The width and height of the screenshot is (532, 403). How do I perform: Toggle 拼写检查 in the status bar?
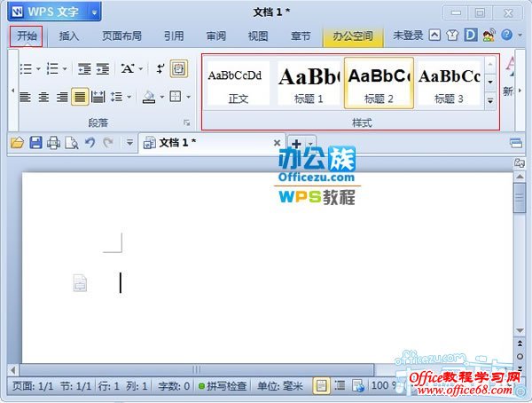tap(223, 386)
